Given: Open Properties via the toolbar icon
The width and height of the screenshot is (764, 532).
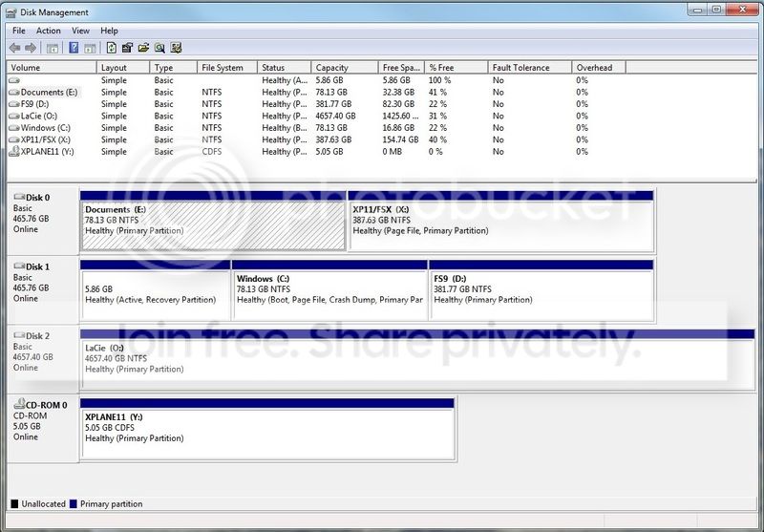Looking at the screenshot, I should pyautogui.click(x=127, y=48).
